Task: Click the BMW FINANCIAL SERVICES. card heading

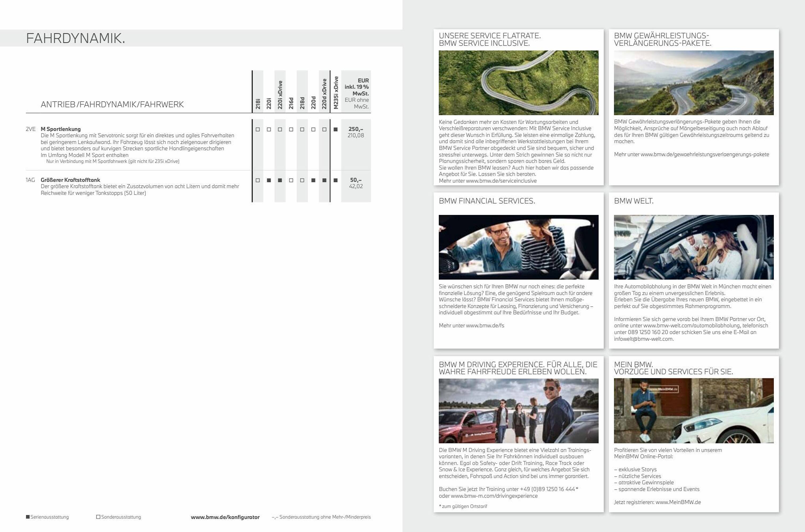Action: pos(487,201)
